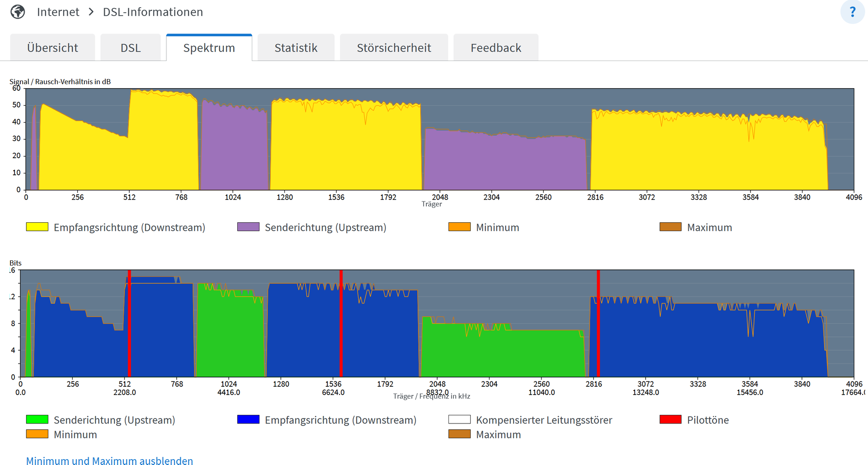Click the red pilot tone marker near carrier 1536

(x=341, y=323)
